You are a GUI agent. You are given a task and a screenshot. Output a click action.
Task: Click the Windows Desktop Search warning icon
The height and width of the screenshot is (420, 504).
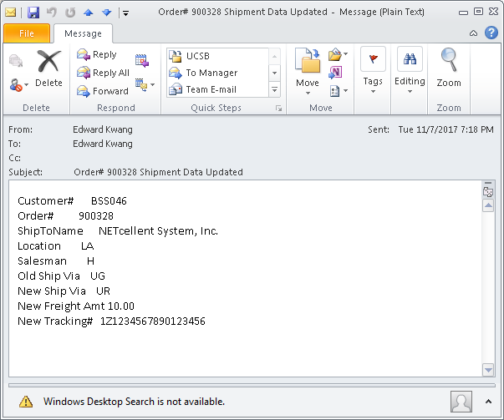click(x=26, y=402)
